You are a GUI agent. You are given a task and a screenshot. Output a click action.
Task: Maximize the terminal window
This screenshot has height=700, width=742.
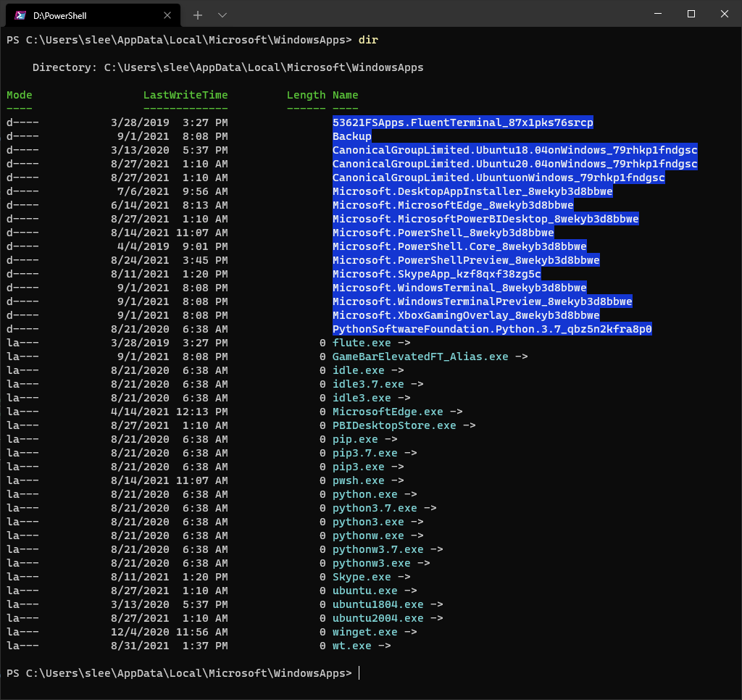point(691,14)
